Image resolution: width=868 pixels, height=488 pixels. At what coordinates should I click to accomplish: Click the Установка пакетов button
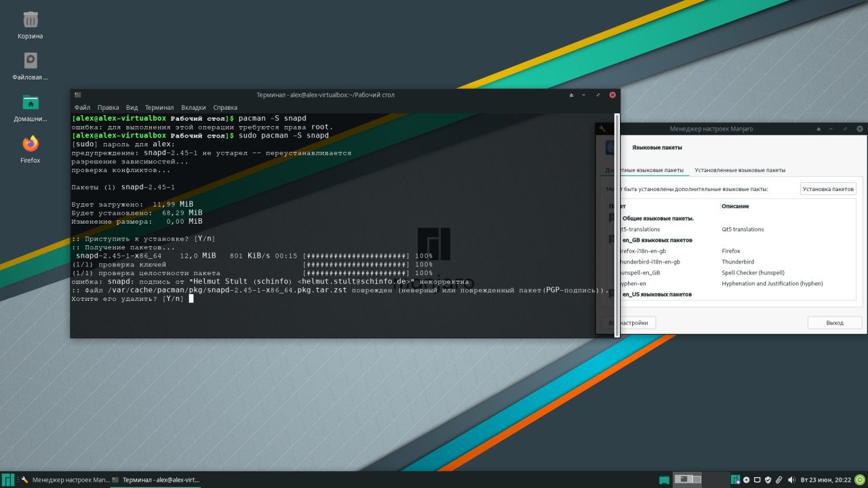pyautogui.click(x=829, y=189)
